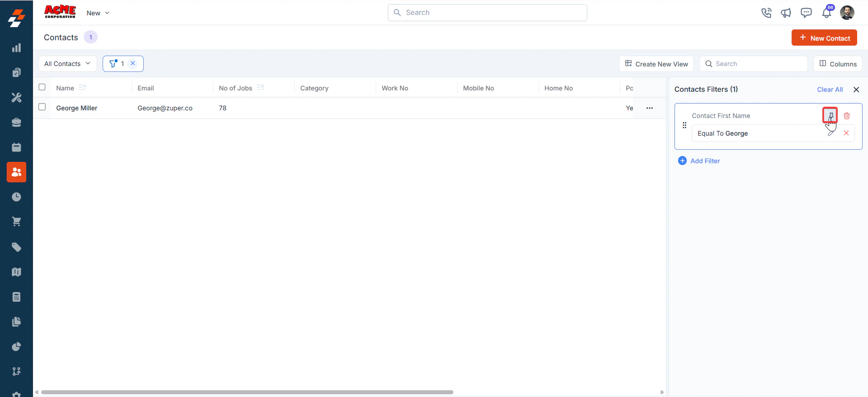Screen dimensions: 868x397
Task: Open the price tag icon in sidebar
Action: [x=16, y=247]
